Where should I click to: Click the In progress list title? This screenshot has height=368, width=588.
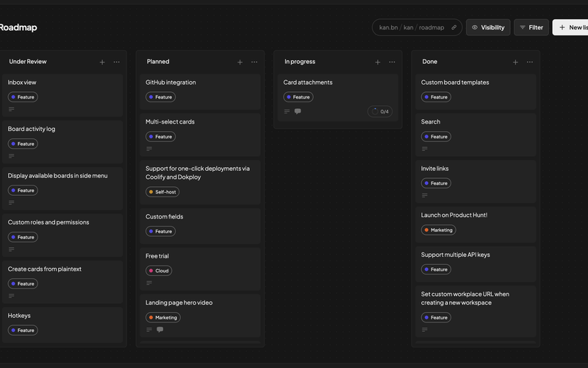click(300, 62)
